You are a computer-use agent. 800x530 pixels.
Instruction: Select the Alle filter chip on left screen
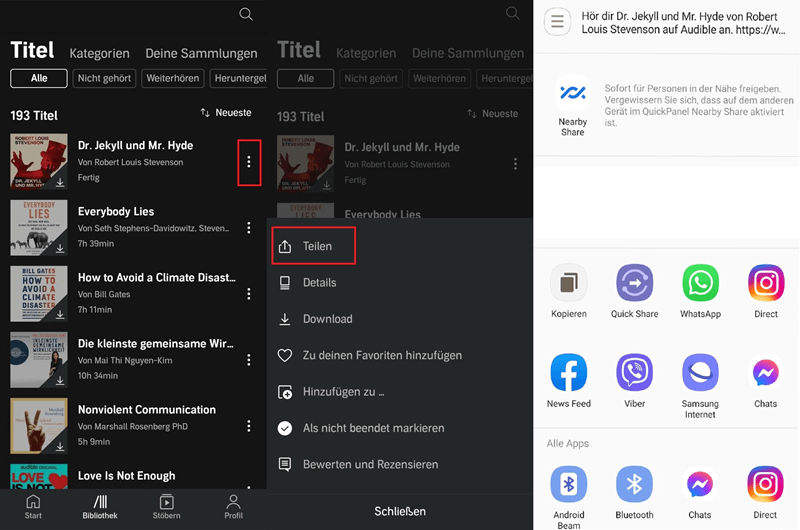39,78
